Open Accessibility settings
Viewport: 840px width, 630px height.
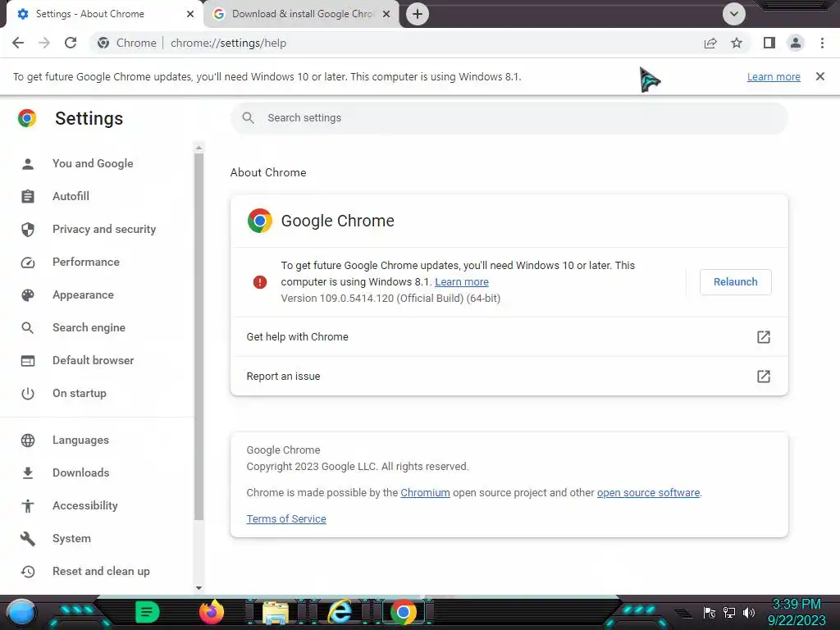(x=85, y=505)
